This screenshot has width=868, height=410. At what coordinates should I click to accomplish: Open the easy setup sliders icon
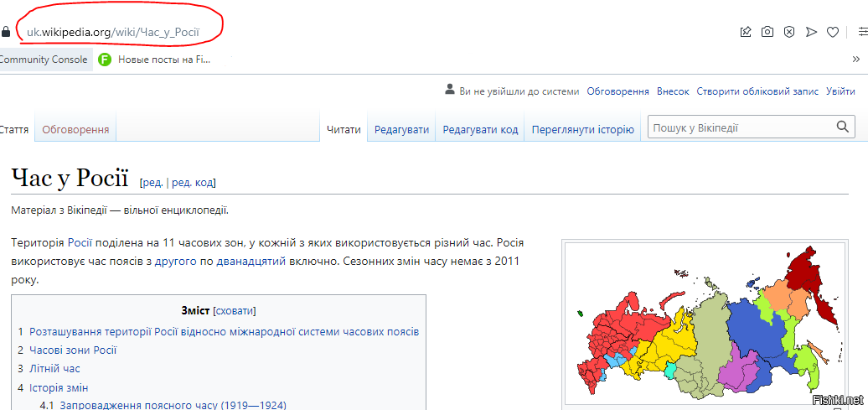(862, 32)
